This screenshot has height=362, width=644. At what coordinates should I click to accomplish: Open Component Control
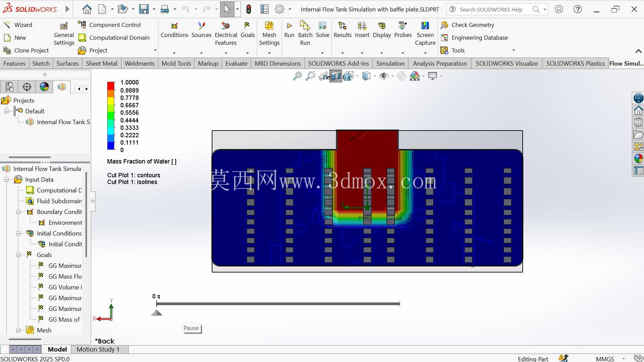109,25
